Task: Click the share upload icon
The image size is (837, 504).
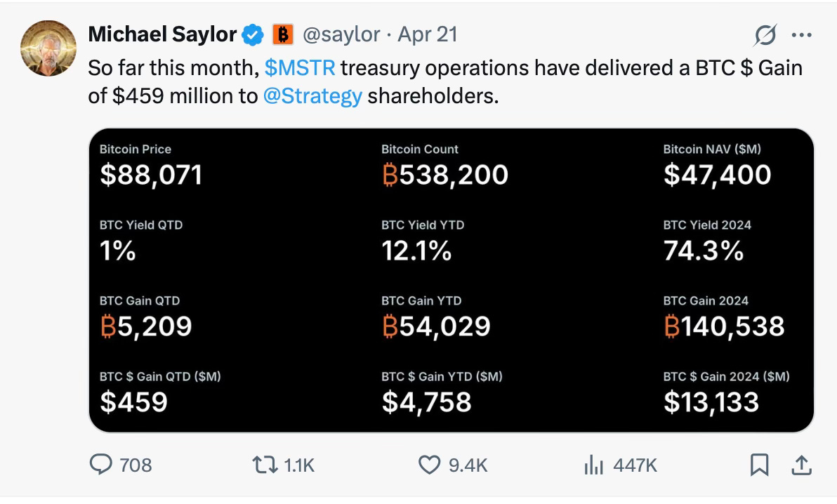Action: click(x=803, y=465)
